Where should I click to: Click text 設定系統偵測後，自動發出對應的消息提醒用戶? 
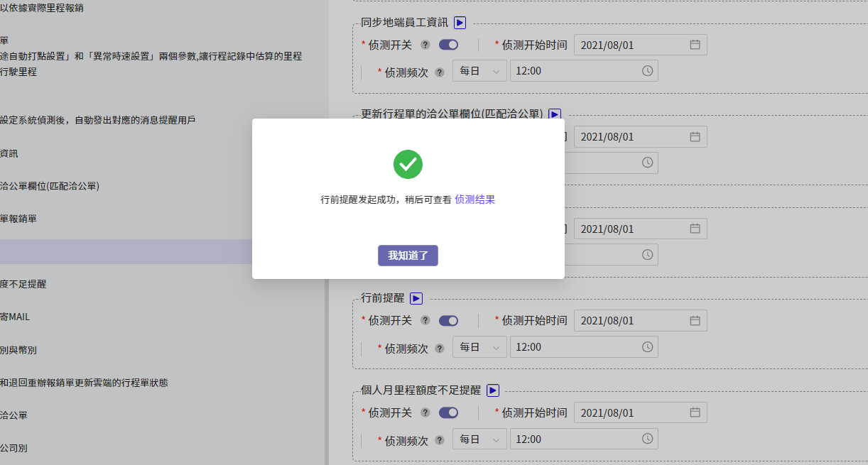[98, 120]
